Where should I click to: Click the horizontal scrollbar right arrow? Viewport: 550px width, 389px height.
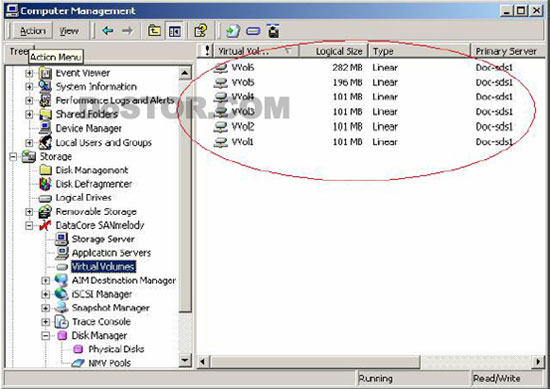point(538,361)
